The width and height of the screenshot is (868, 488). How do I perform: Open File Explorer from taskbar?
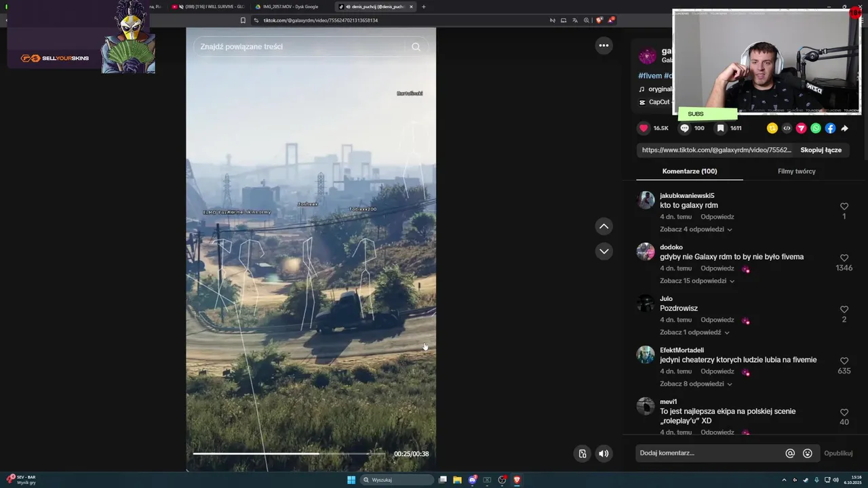click(x=458, y=480)
